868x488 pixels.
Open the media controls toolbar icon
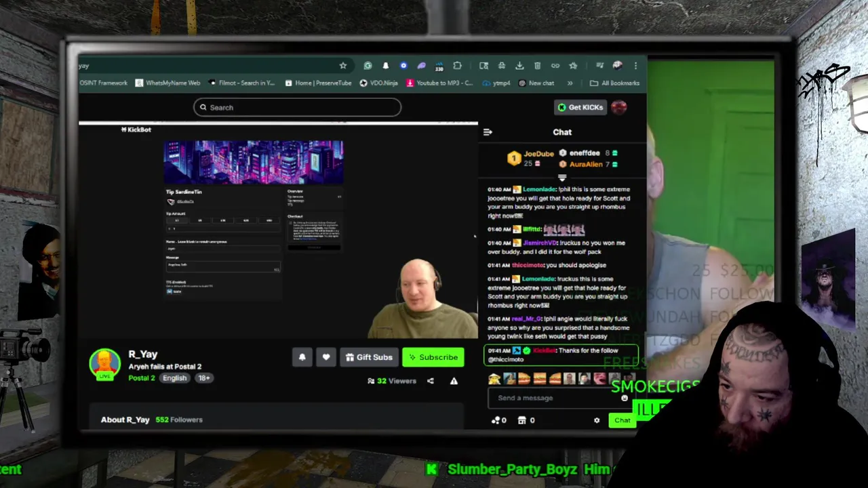click(599, 66)
